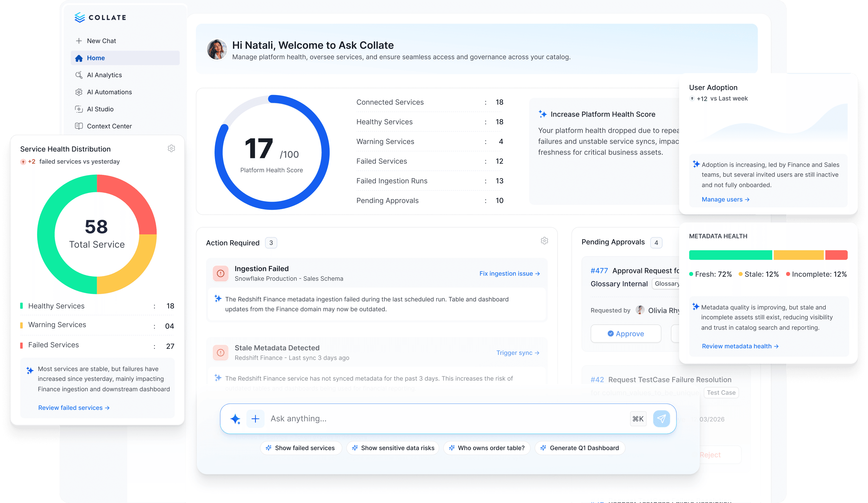
Task: Click the Ingestion Failed alert icon
Action: point(221,273)
